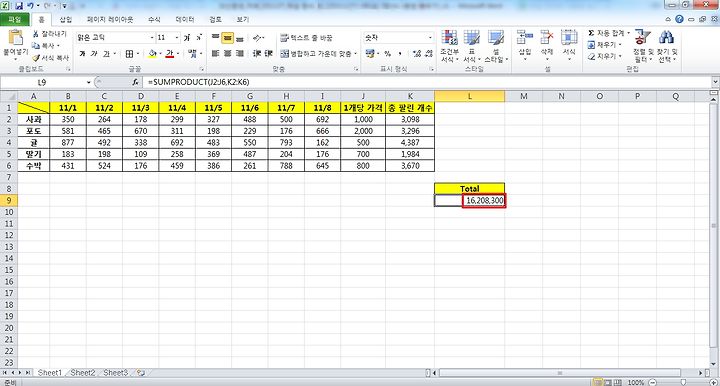The image size is (720, 386).
Task: Adjust the zoom slider at 100%
Action: 683,382
